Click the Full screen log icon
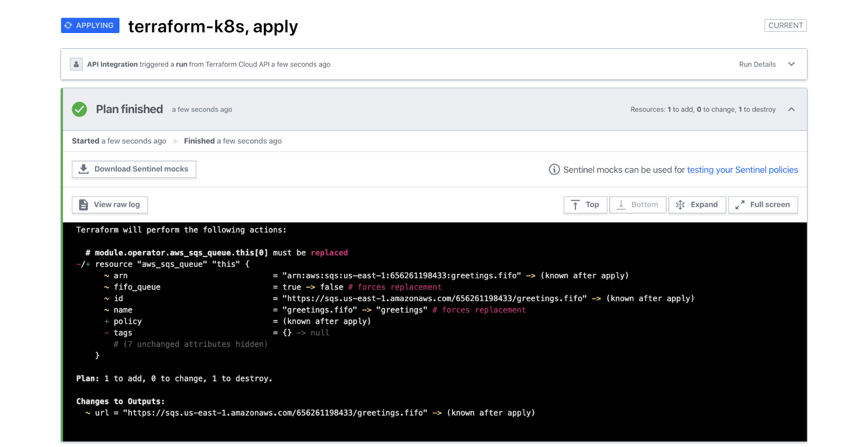Screen dimensions: 868x447 741,204
